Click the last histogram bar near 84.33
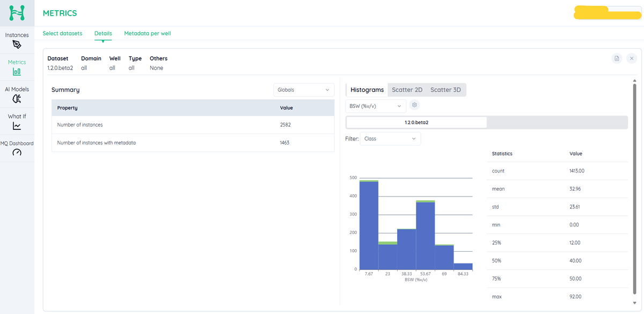This screenshot has height=314, width=644. [463, 266]
